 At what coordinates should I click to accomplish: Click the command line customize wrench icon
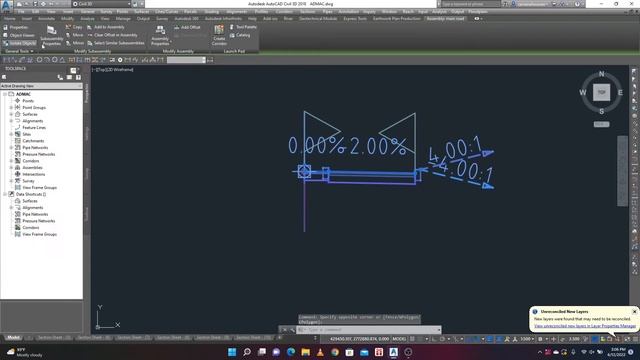click(x=292, y=330)
